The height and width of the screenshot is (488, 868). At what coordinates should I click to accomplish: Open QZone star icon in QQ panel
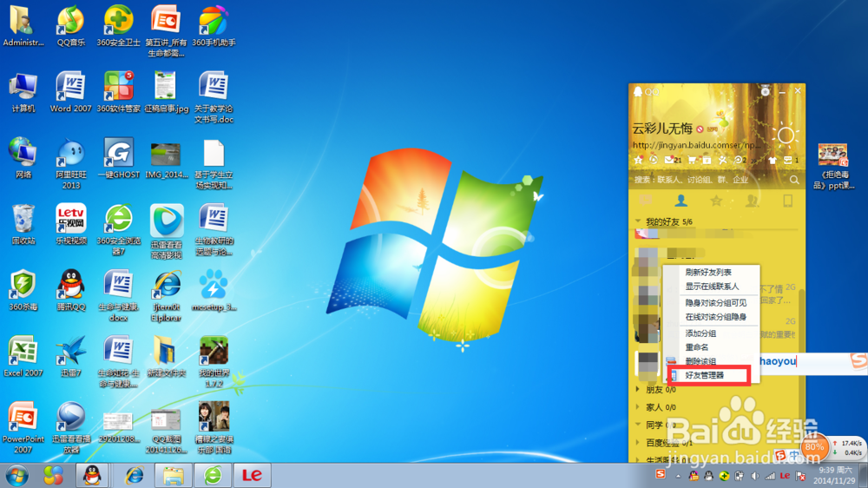point(638,160)
